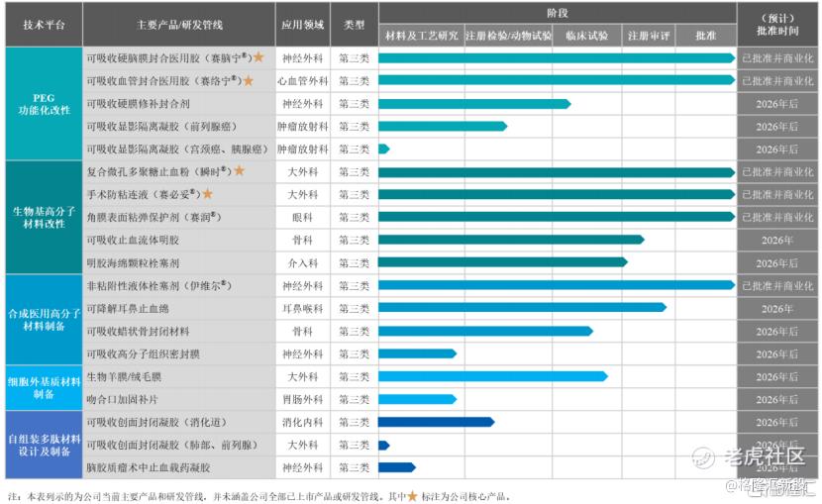Click product name 生物羊膜/绒毛膜

(124, 376)
